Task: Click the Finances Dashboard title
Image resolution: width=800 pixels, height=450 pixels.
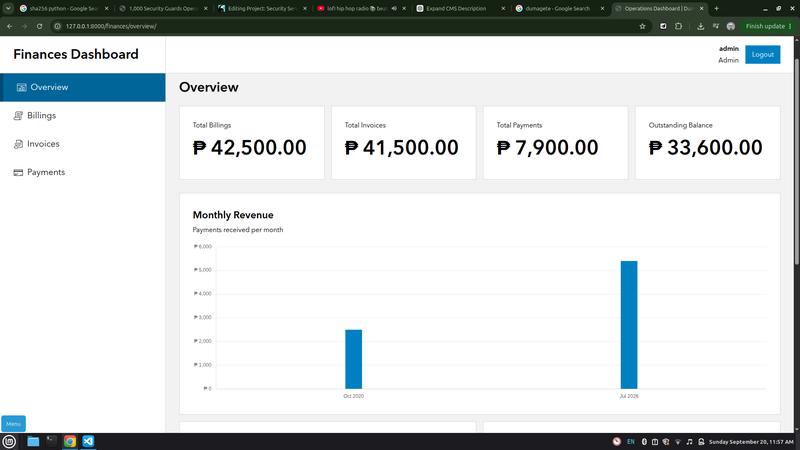Action: (76, 54)
